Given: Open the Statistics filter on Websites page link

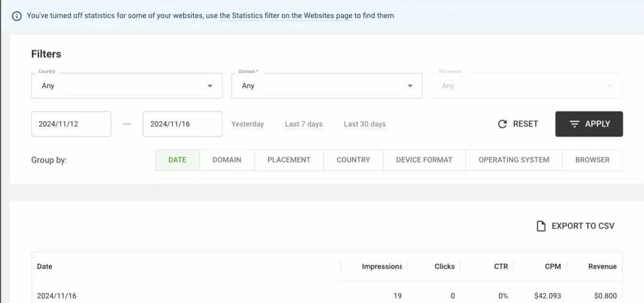Looking at the screenshot, I should [x=286, y=16].
